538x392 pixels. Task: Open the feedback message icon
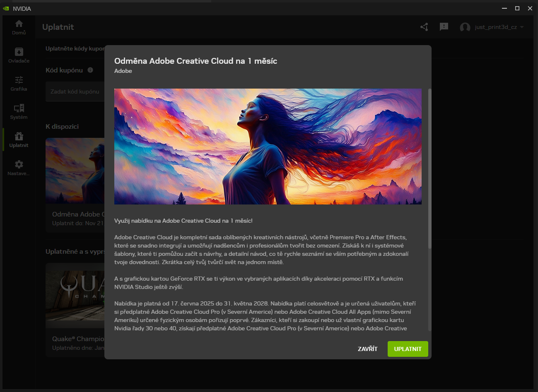444,27
